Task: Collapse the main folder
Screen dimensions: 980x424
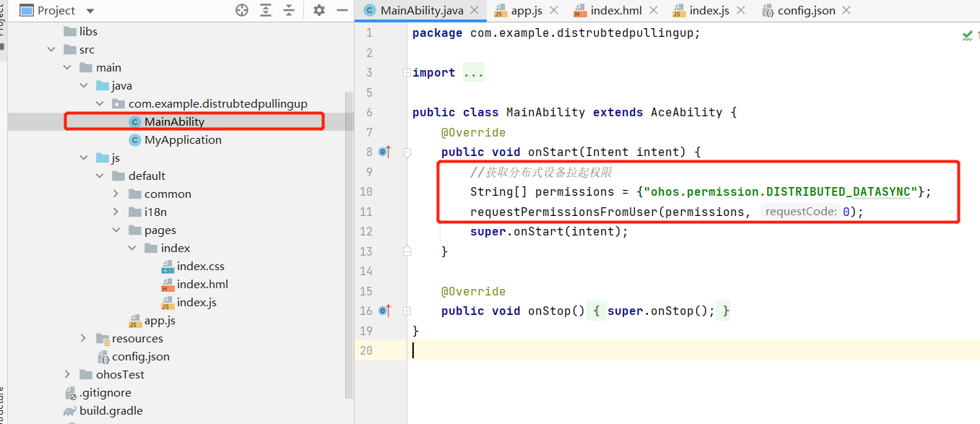Action: tap(67, 68)
